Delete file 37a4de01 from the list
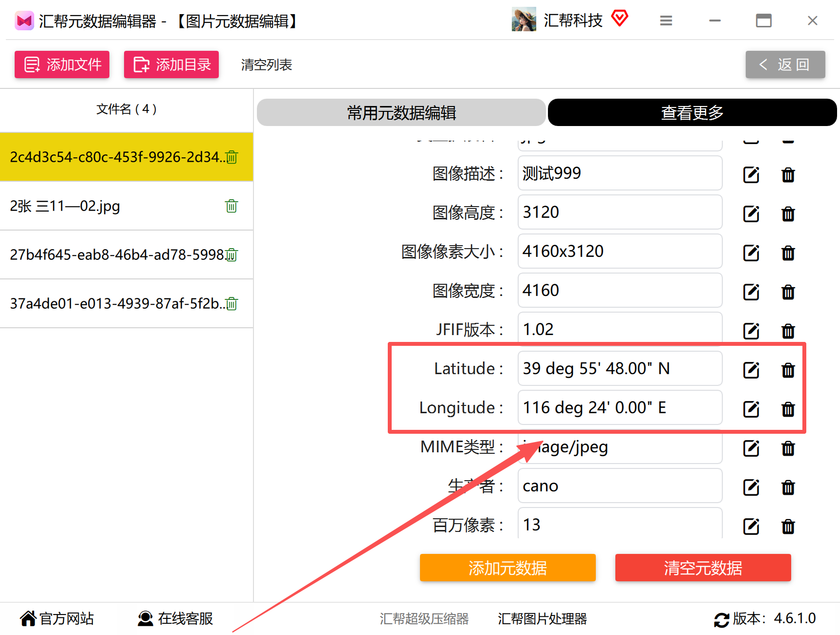Screen dimensions: 840x635 (x=231, y=303)
